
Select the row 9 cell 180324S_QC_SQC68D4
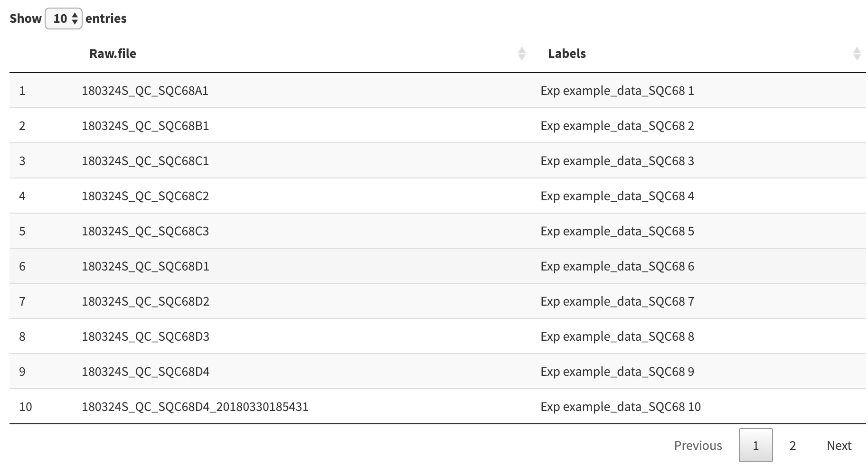pos(145,372)
